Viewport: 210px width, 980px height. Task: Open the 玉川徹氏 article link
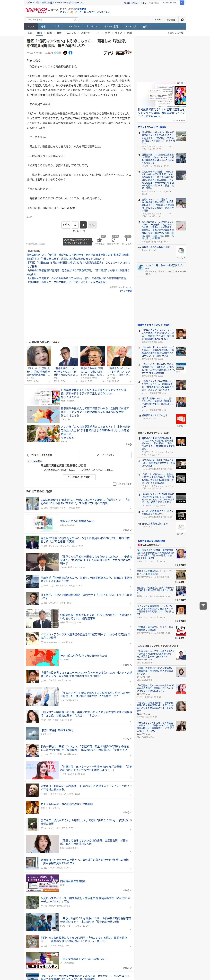click(86, 579)
